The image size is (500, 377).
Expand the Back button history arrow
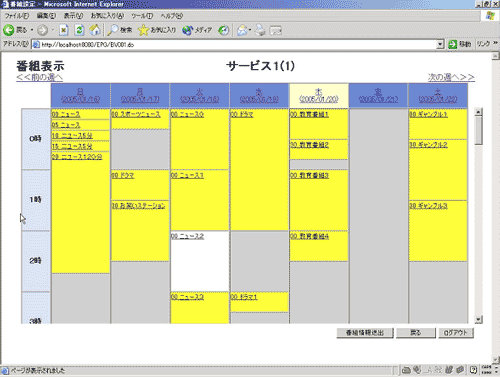(x=32, y=30)
